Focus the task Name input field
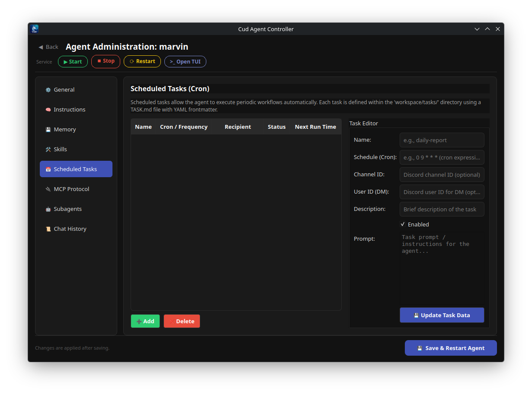The width and height of the screenshot is (532, 395). click(442, 140)
